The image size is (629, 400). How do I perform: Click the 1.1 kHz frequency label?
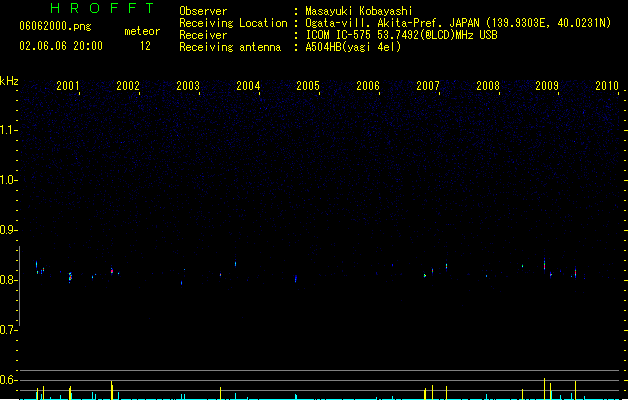(8, 130)
